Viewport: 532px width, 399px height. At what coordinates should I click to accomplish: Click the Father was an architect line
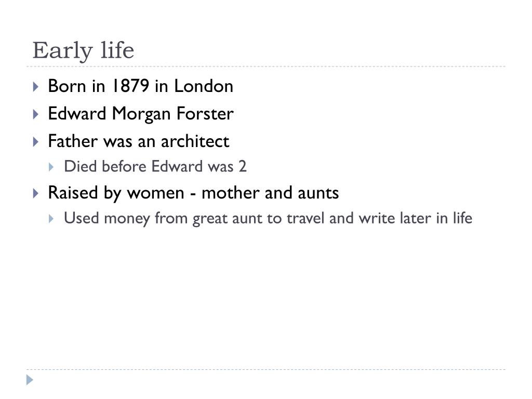tap(138, 141)
